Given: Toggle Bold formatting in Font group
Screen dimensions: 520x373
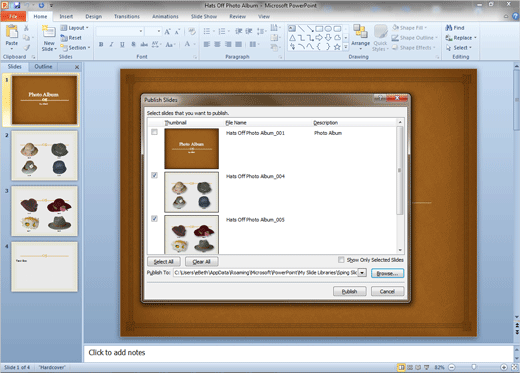Looking at the screenshot, I should coord(101,44).
